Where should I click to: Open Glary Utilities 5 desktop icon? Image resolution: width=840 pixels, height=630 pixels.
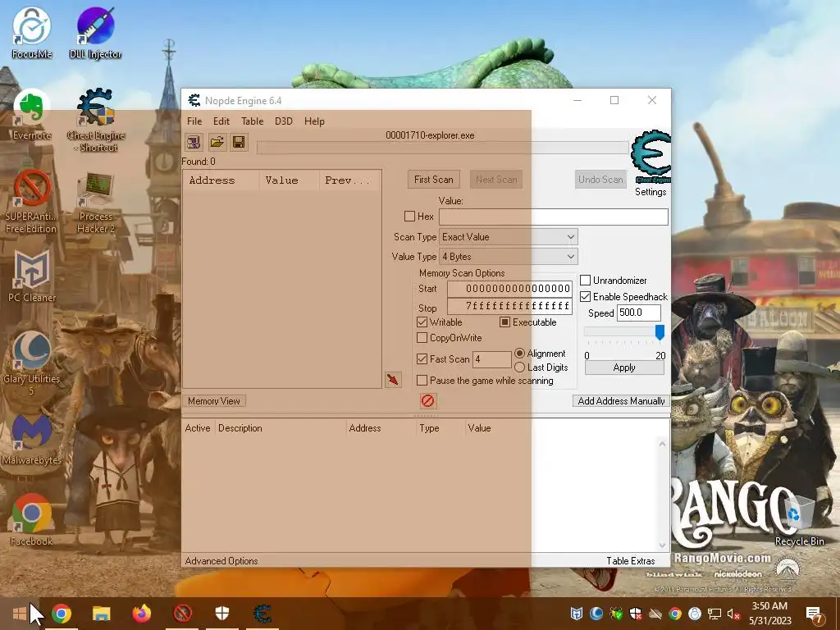tap(32, 363)
